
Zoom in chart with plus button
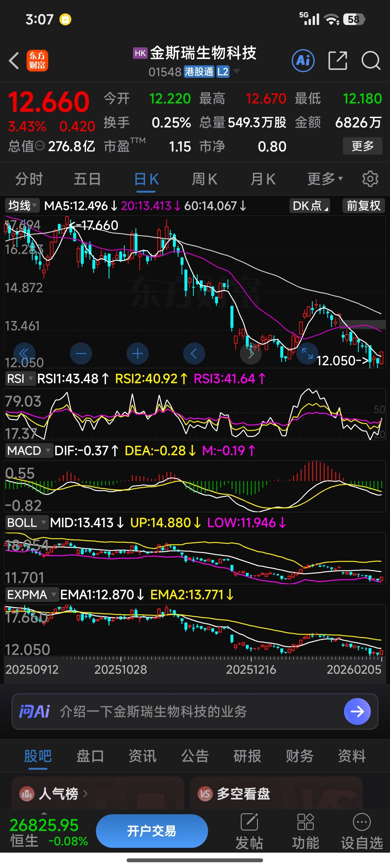pos(137,353)
